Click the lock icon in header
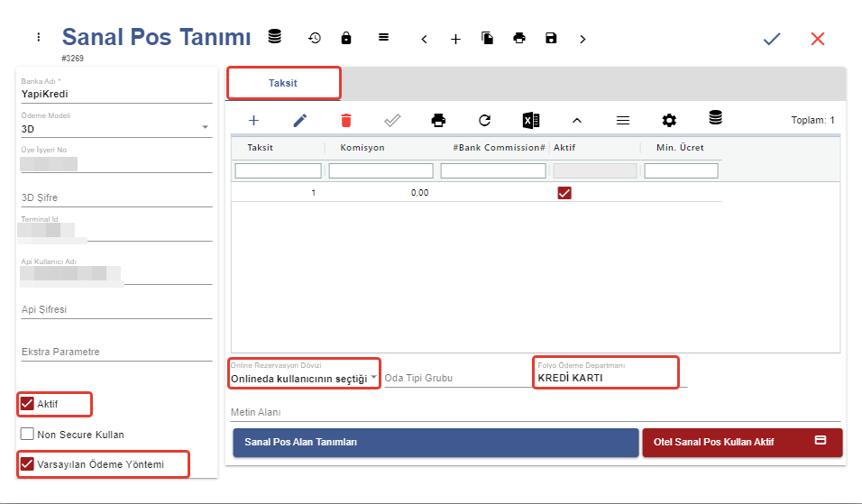Screen dimensions: 862x504 pos(346,38)
